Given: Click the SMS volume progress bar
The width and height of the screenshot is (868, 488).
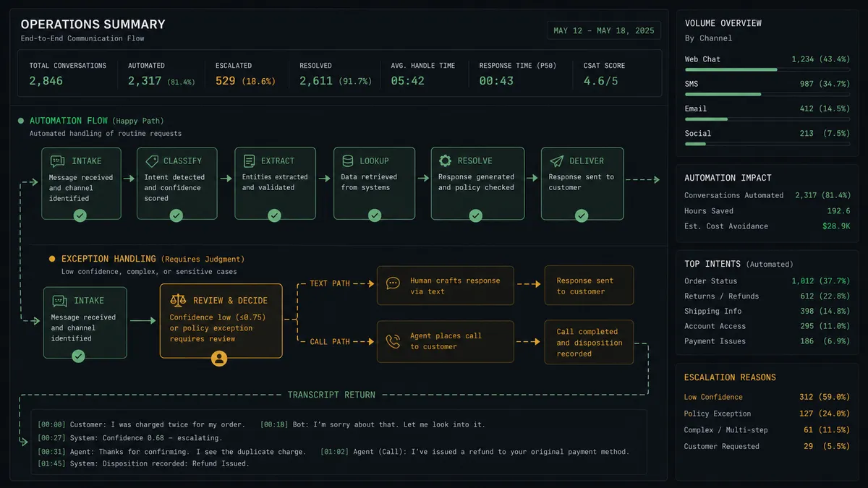Looking at the screenshot, I should point(767,94).
